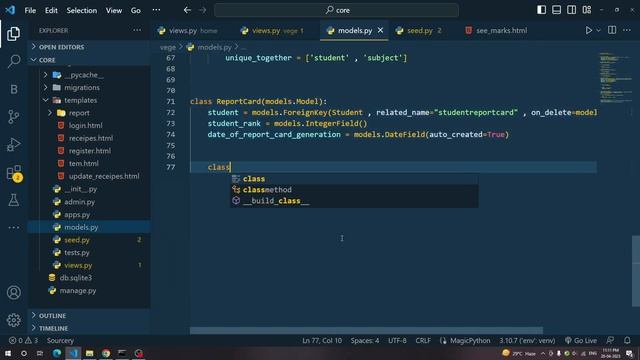Open the Explorer view in activity bar
Screen dimensions: 640x360
pyautogui.click(x=13, y=33)
